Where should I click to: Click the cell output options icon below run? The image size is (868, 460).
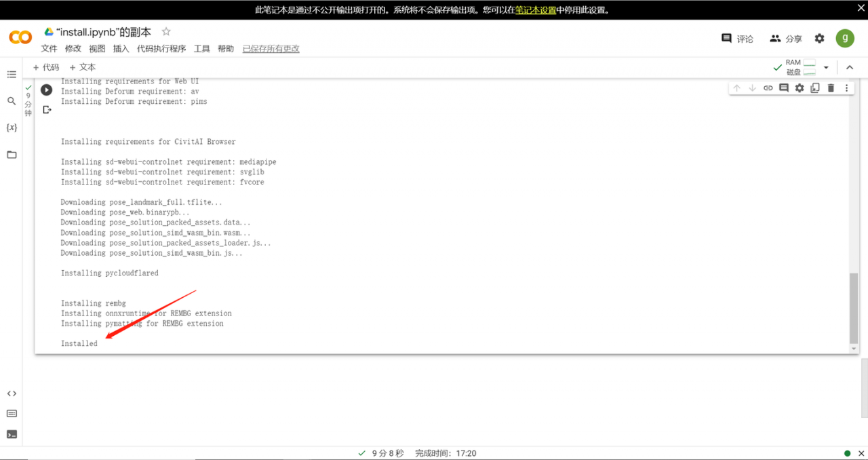click(x=47, y=110)
